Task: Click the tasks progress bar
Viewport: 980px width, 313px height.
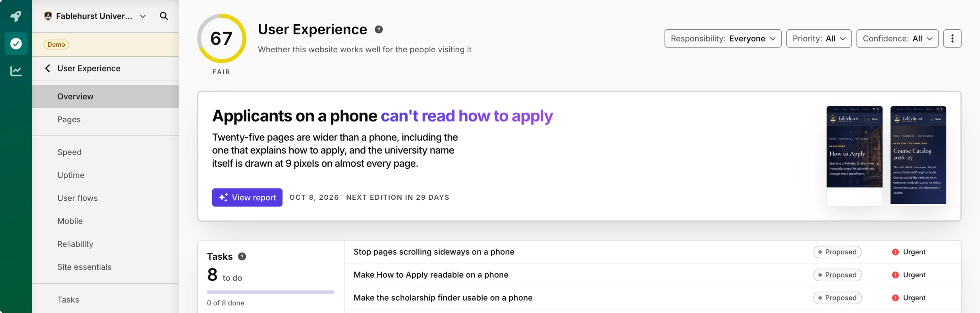Action: [x=271, y=292]
